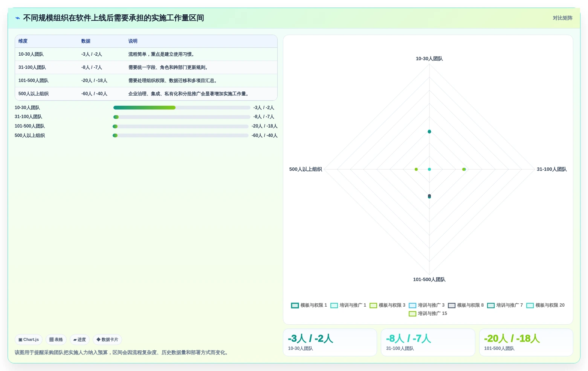Click the 数据卡片 diamond icon chip
588x371 pixels.
coord(107,339)
